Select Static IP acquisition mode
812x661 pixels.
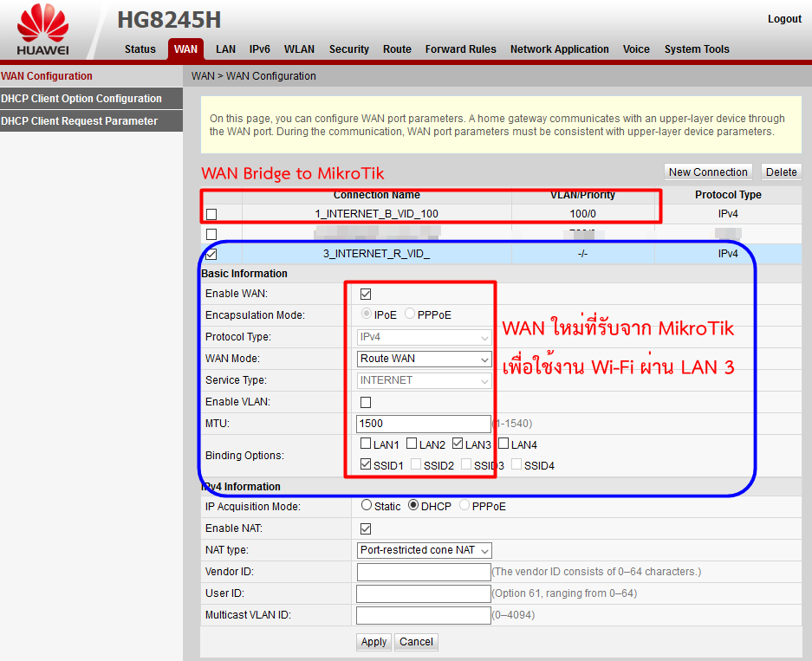367,505
